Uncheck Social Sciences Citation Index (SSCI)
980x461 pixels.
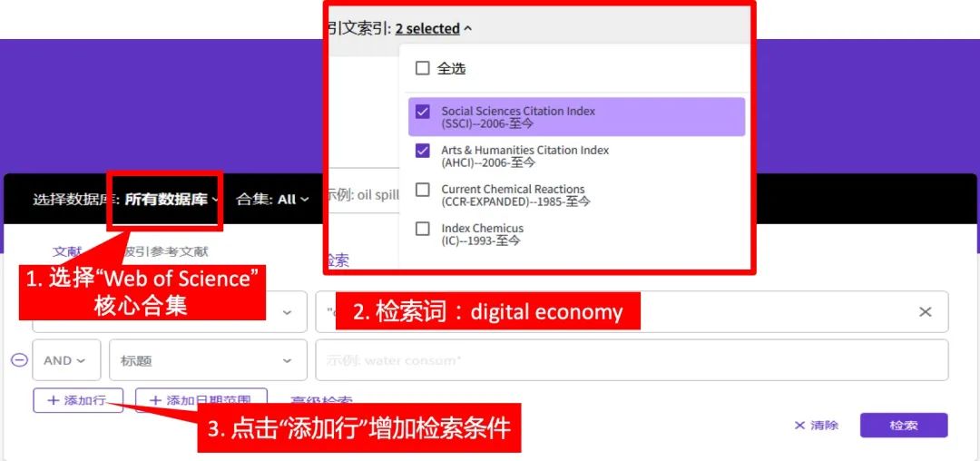[x=423, y=112]
